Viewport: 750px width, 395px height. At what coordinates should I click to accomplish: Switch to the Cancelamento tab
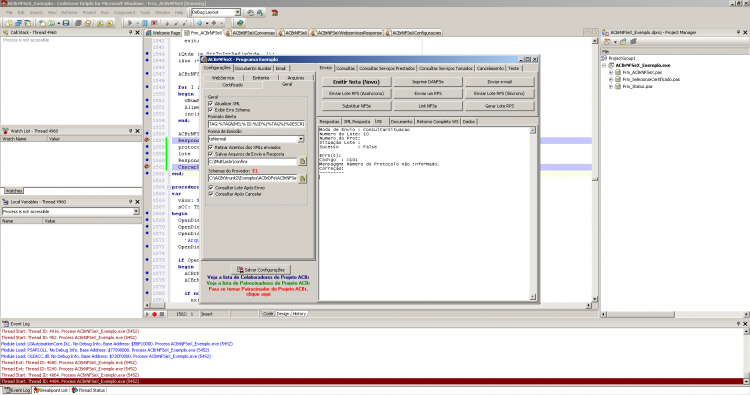490,68
